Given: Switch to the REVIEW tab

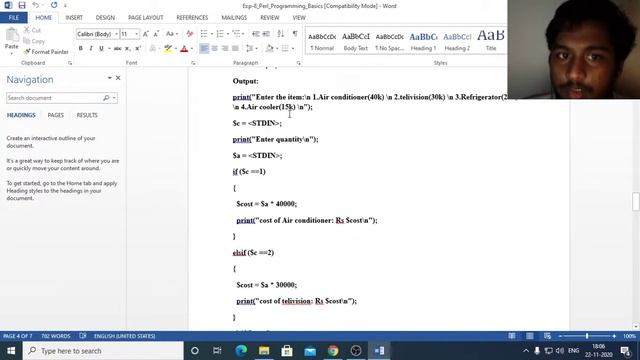Looking at the screenshot, I should [269, 18].
